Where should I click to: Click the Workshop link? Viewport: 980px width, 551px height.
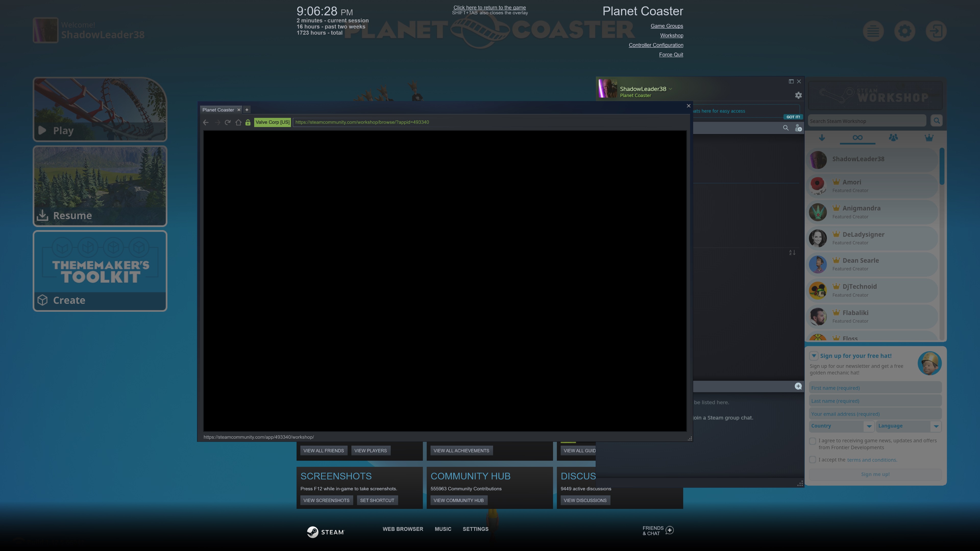(671, 35)
